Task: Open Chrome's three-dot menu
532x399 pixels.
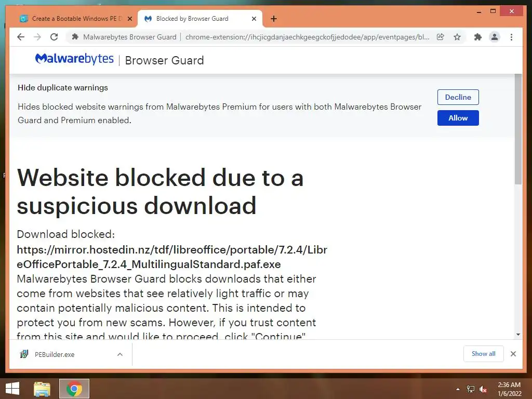Action: pyautogui.click(x=511, y=37)
